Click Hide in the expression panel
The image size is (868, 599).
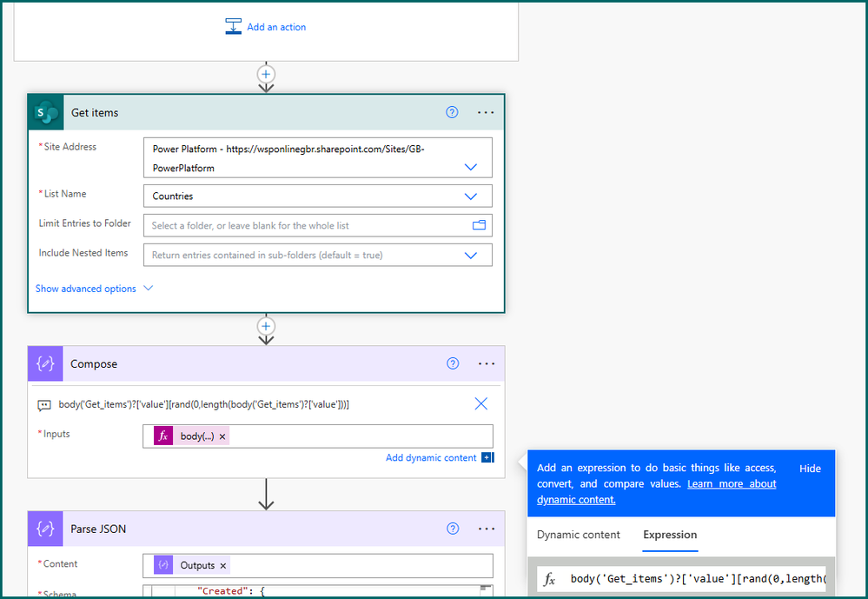pos(810,469)
